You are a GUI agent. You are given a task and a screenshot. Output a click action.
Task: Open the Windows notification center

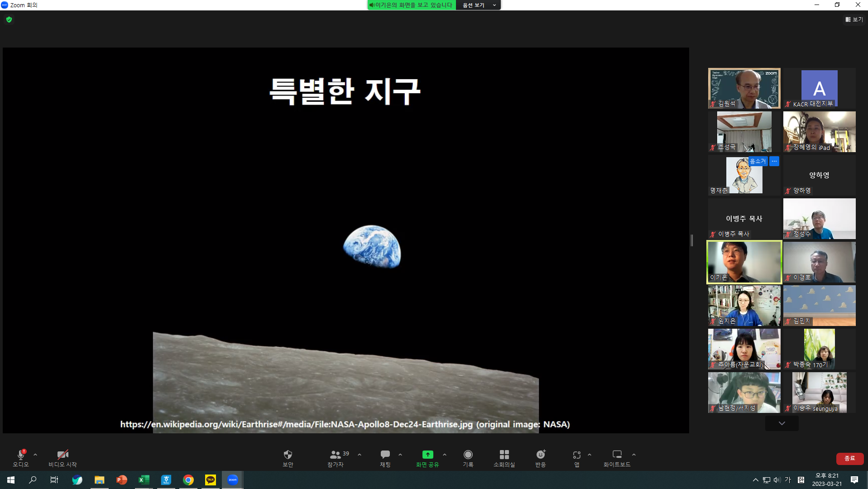coord(854,480)
